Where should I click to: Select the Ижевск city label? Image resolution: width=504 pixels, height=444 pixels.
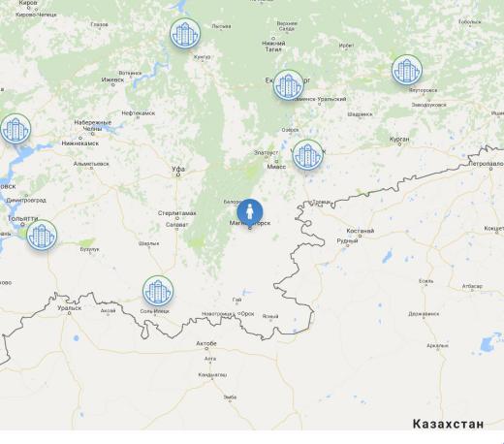coord(112,79)
